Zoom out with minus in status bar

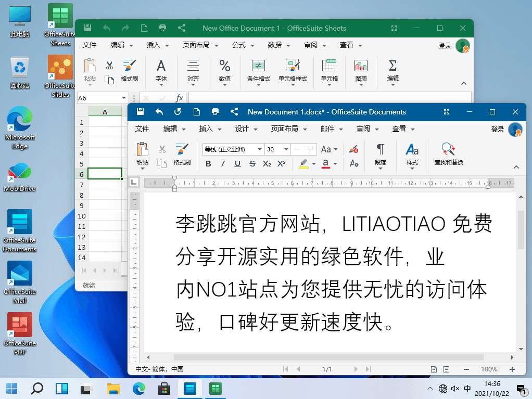pyautogui.click(x=466, y=369)
